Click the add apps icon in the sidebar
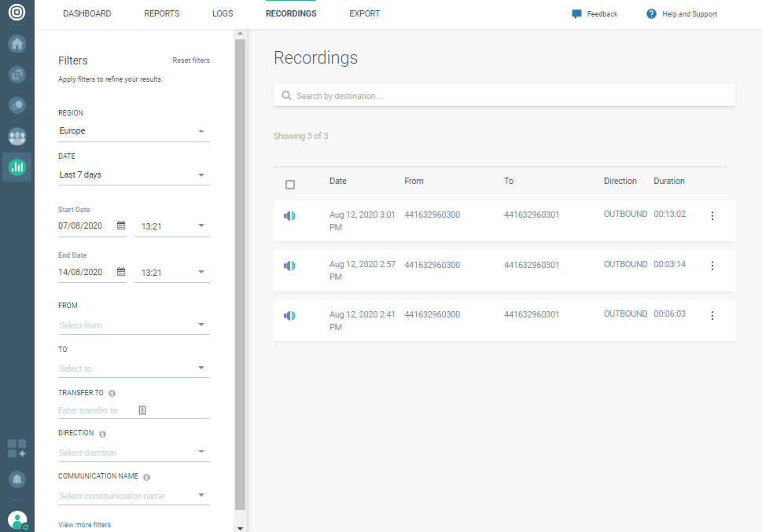This screenshot has height=532, width=762. point(17,449)
